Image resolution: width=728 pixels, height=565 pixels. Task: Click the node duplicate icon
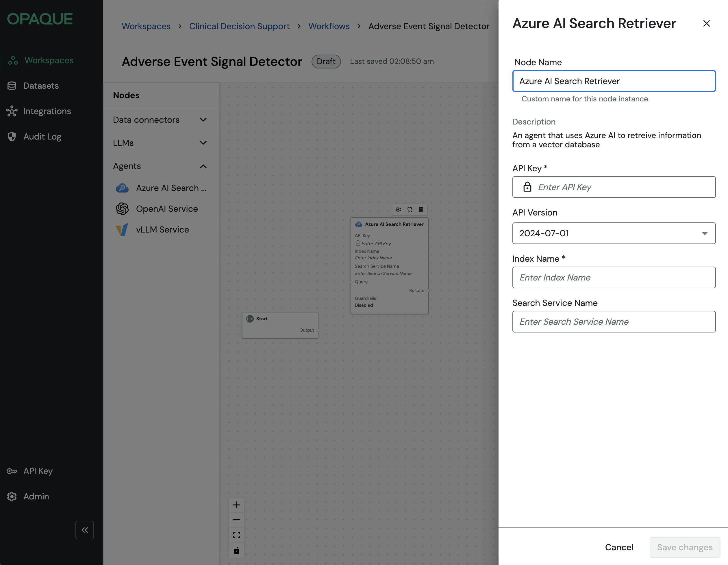coord(410,209)
